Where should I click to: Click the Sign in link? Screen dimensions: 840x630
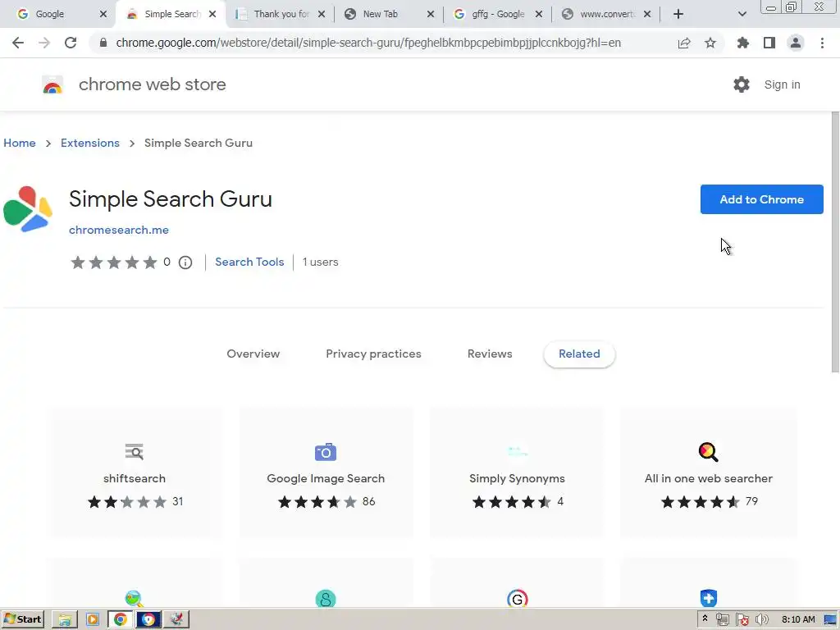click(x=782, y=84)
